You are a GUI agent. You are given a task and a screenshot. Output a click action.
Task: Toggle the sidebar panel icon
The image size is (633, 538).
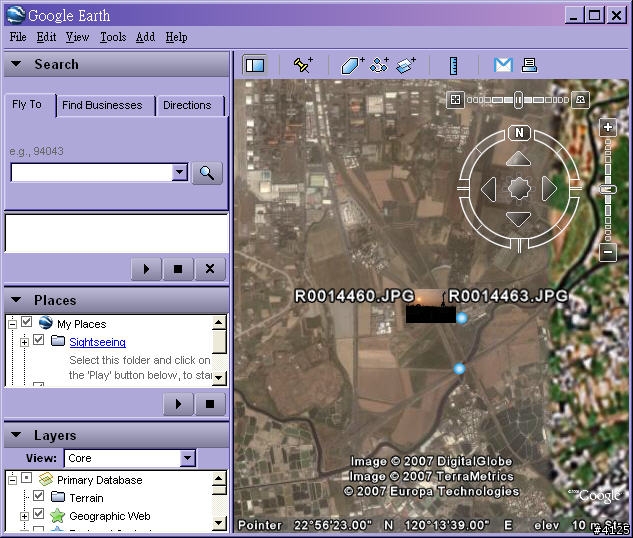255,65
